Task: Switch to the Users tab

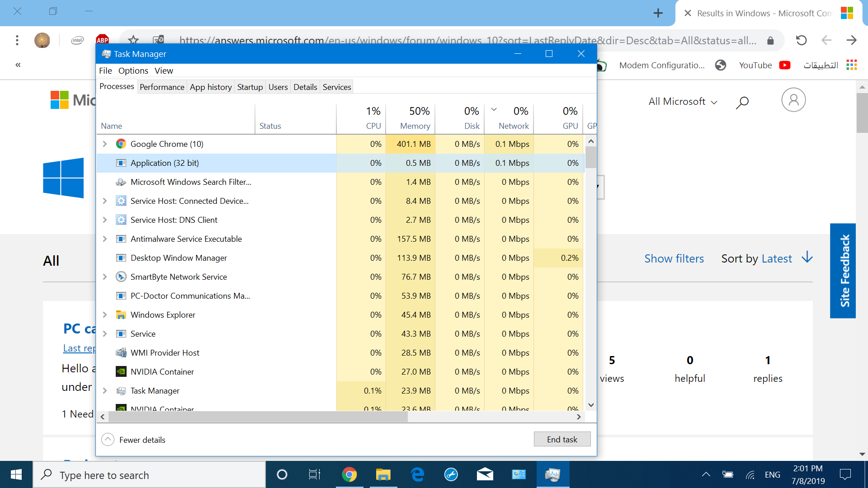Action: pos(278,87)
